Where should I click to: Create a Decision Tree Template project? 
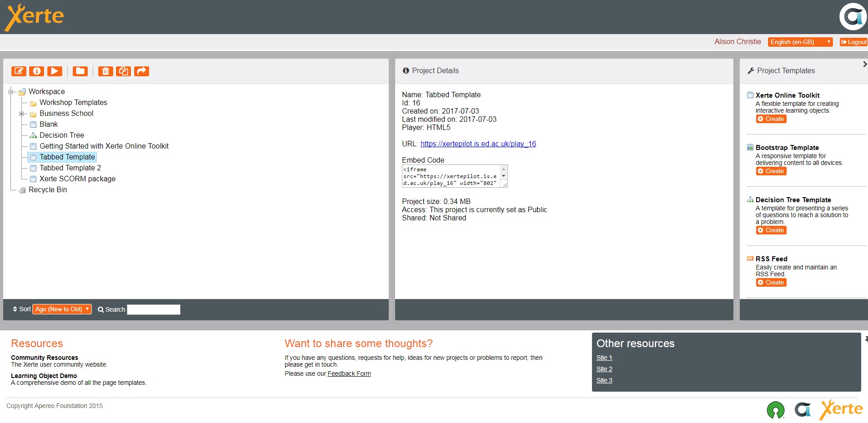[x=771, y=230]
